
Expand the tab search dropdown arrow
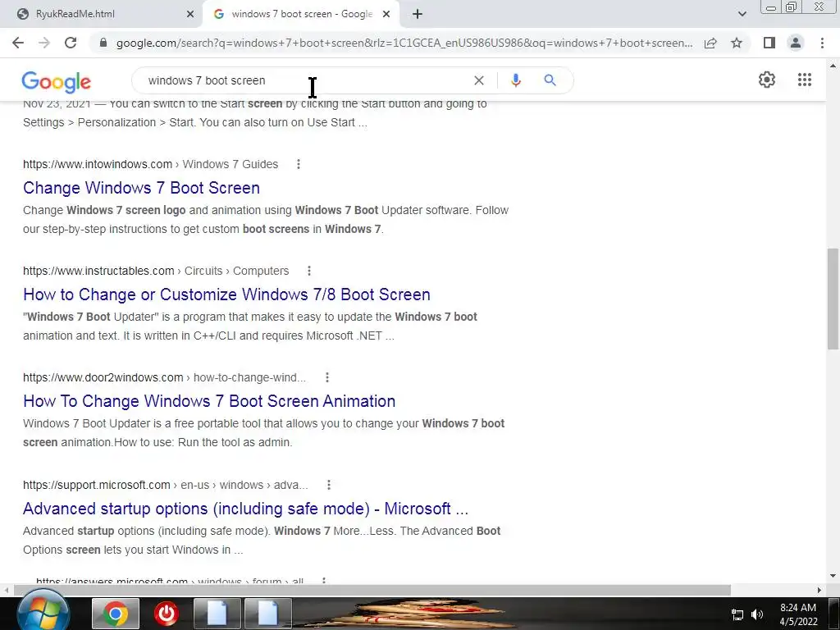742,14
